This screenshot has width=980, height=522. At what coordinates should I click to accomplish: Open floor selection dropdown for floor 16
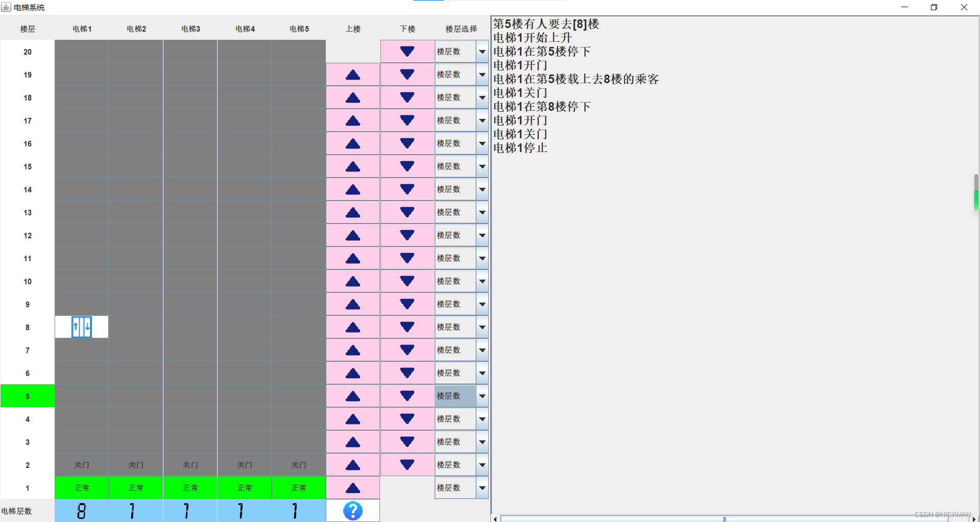482,143
